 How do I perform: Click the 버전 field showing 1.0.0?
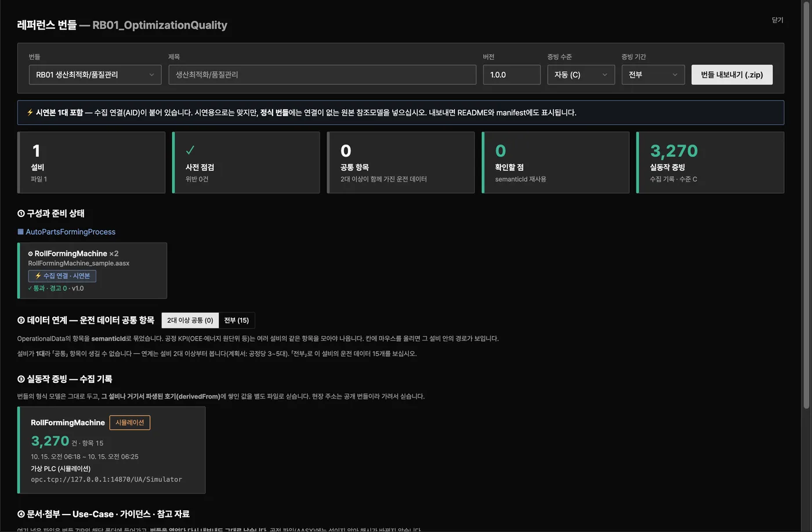(x=512, y=75)
